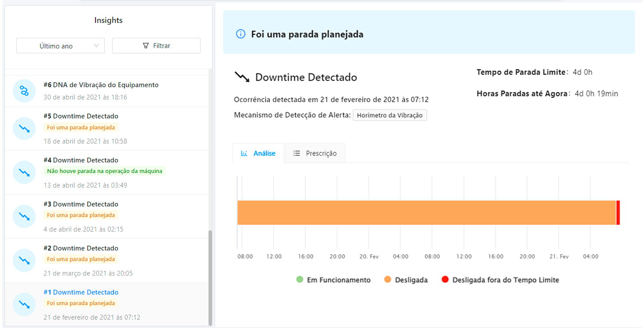Viewport: 644px width, 328px height.
Task: Switch to the Análise tab
Action: pyautogui.click(x=258, y=153)
